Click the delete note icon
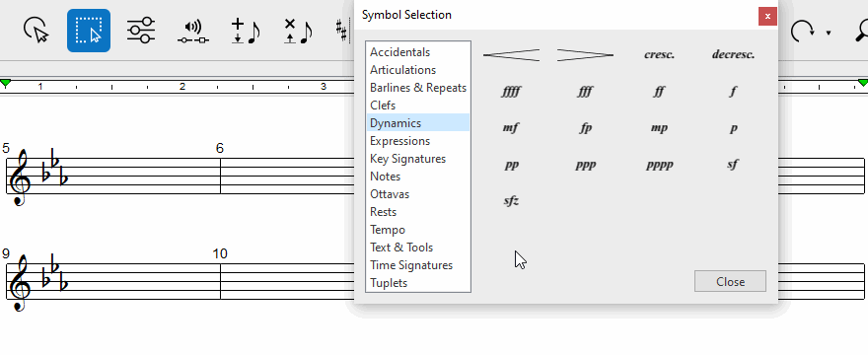The width and height of the screenshot is (868, 355). coord(298,31)
